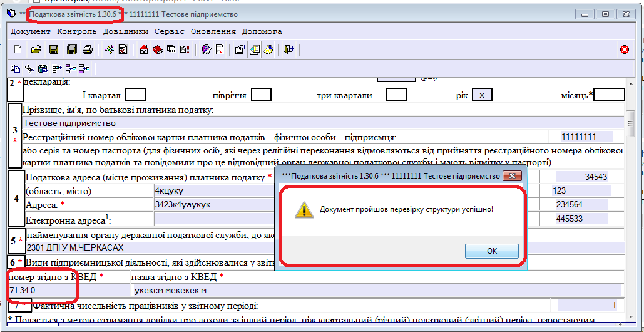Check the 'три квартали' box
This screenshot has height=332, width=644.
396,95
